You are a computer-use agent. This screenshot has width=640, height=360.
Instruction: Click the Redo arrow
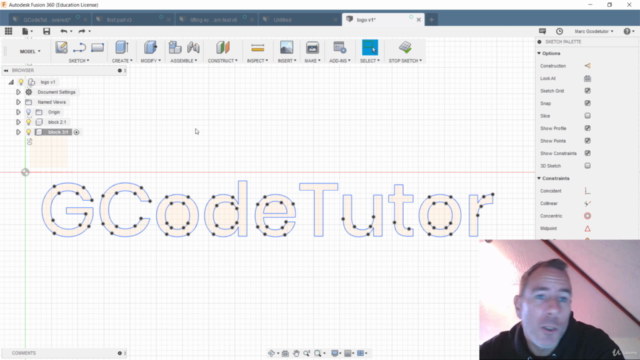82,31
